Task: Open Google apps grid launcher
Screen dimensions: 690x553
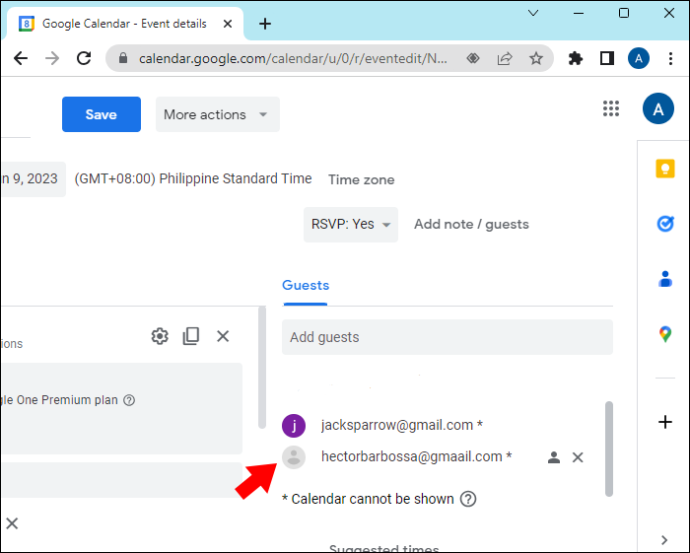Action: coord(611,109)
